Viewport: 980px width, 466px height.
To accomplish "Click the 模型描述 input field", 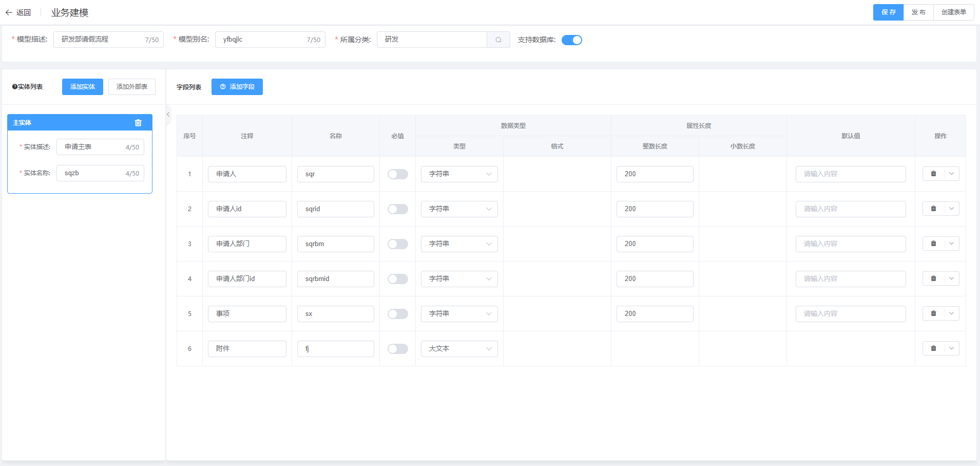I will point(100,40).
